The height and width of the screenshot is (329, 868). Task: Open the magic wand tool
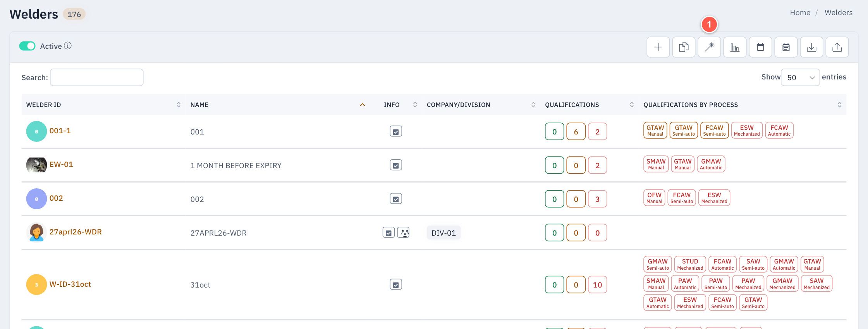point(709,47)
